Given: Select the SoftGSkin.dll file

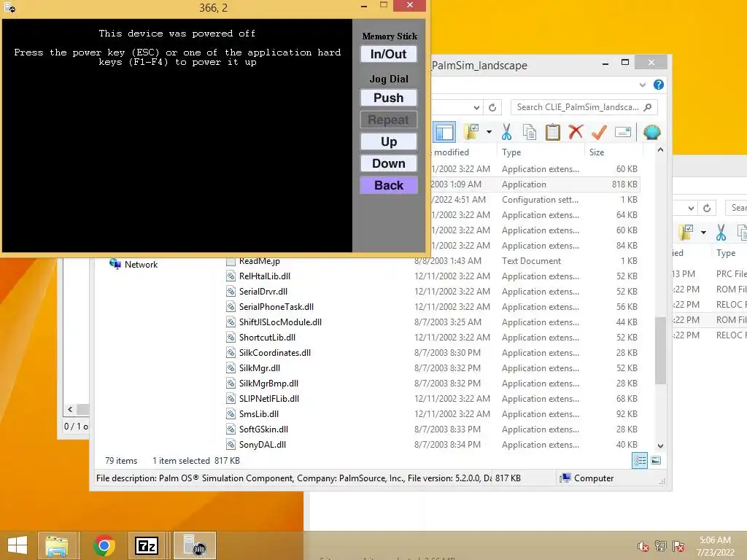Looking at the screenshot, I should point(263,429).
